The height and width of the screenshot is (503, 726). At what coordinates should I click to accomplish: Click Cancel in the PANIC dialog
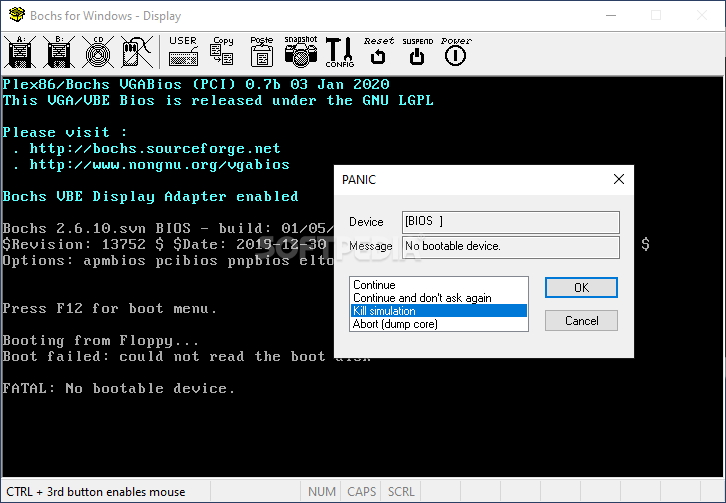tap(581, 321)
